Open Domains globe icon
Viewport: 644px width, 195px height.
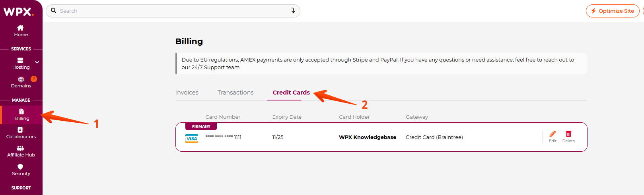21,79
